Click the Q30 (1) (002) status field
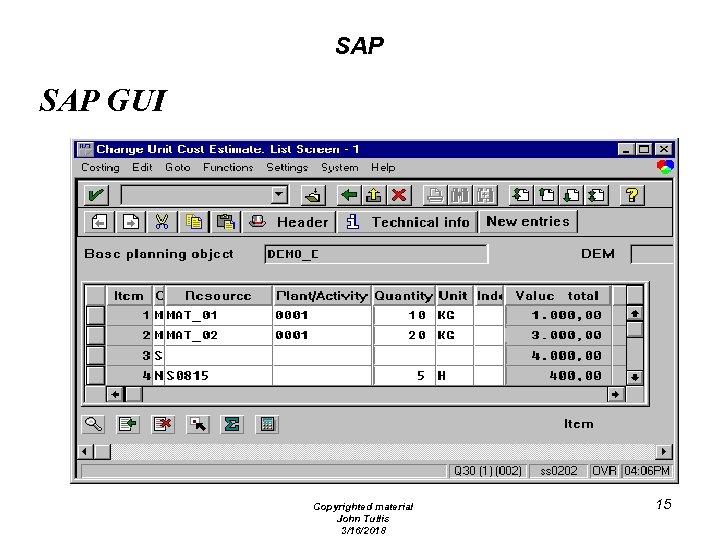720x540 pixels. (488, 471)
